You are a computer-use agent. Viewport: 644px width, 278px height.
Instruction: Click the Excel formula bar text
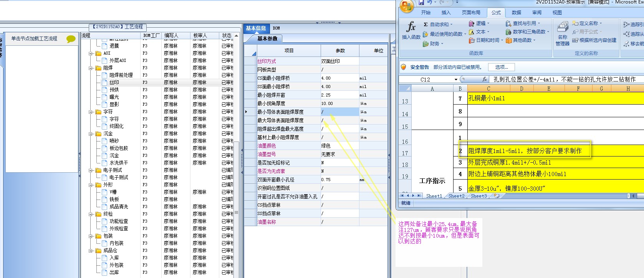point(565,80)
